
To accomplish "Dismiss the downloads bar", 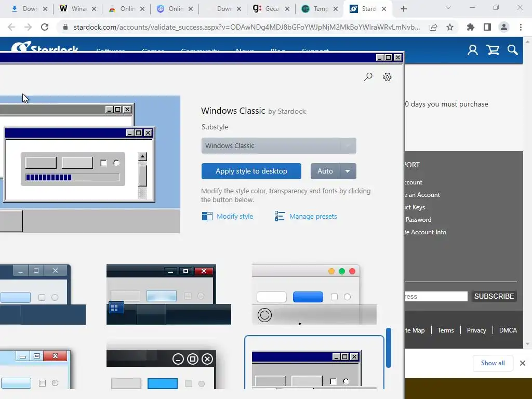I will pyautogui.click(x=523, y=363).
